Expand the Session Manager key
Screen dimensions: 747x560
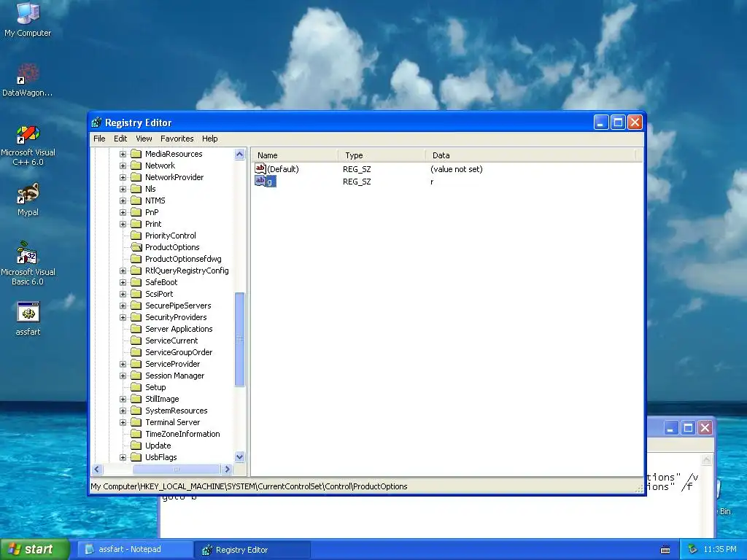123,376
